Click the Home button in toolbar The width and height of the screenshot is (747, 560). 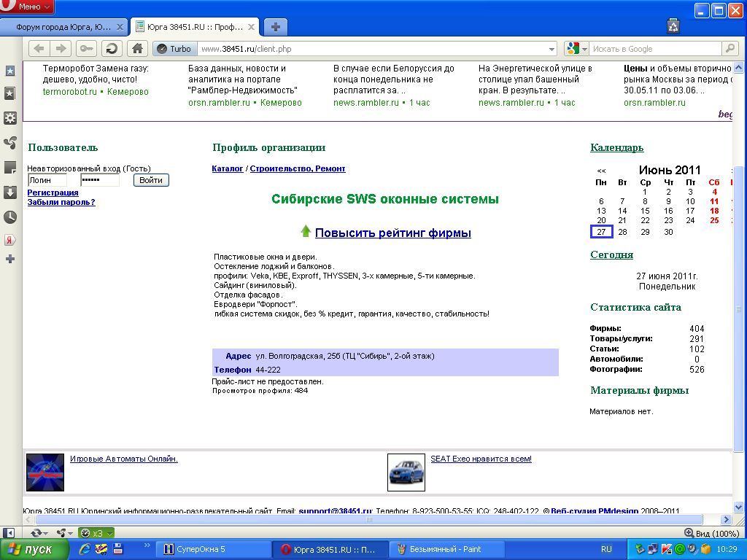pyautogui.click(x=137, y=49)
